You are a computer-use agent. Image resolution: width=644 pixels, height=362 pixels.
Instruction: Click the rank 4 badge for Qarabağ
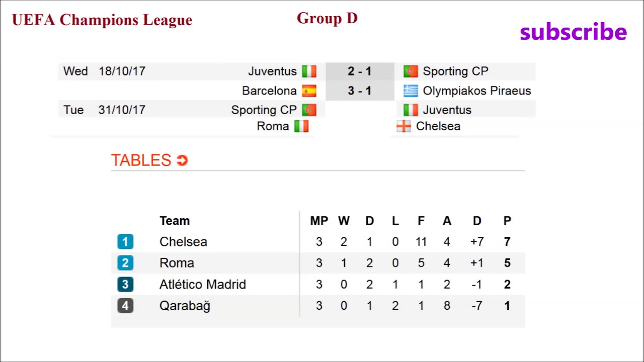click(125, 306)
